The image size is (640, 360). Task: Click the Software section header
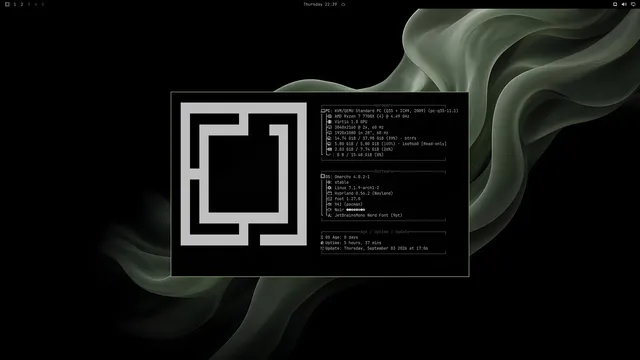(x=384, y=171)
